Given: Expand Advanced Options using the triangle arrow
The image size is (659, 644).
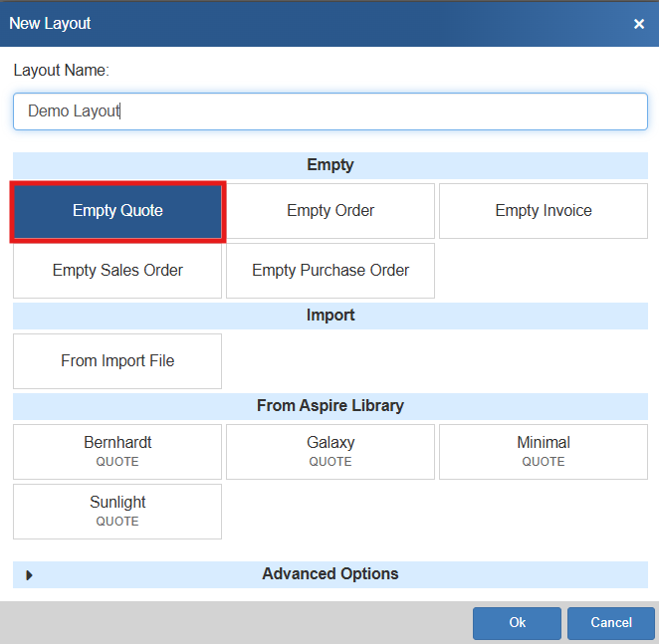Looking at the screenshot, I should pyautogui.click(x=29, y=575).
